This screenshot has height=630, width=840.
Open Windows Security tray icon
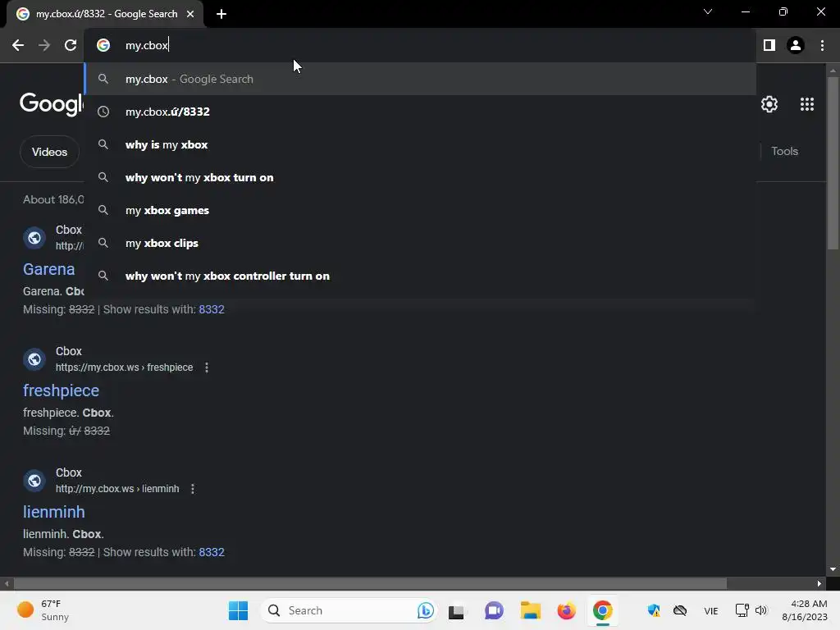[x=654, y=610]
